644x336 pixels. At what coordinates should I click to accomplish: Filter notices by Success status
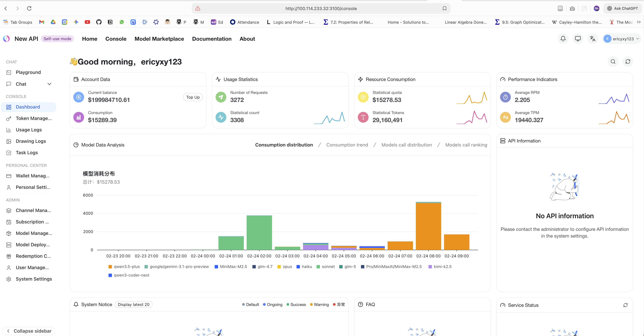tap(296, 305)
